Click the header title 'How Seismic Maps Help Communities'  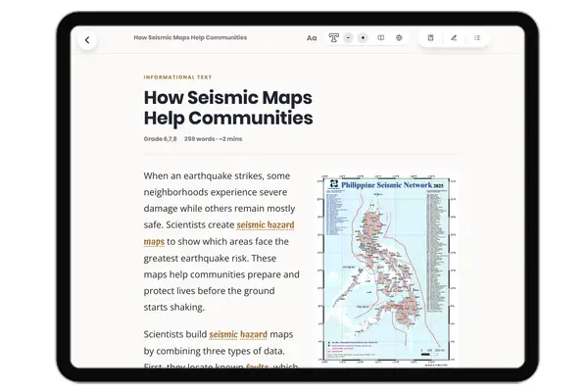pyautogui.click(x=190, y=37)
